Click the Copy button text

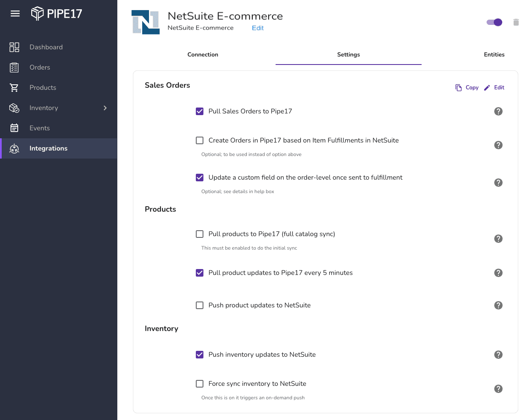point(472,88)
